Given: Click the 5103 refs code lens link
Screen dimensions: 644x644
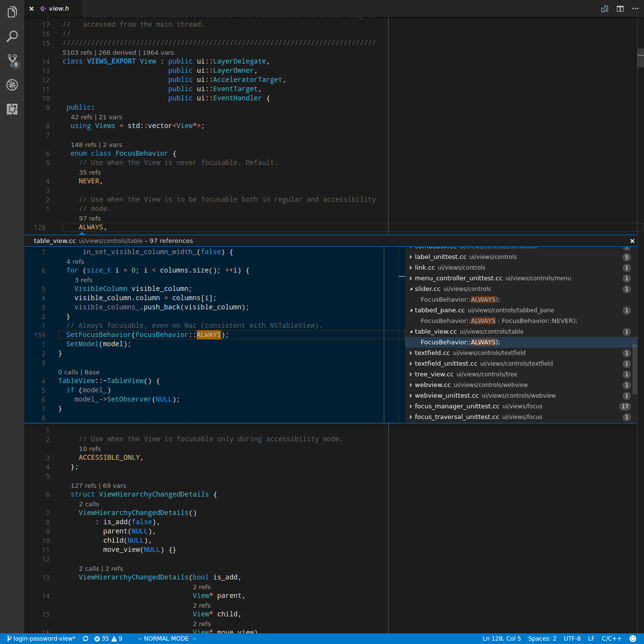Looking at the screenshot, I should (77, 52).
